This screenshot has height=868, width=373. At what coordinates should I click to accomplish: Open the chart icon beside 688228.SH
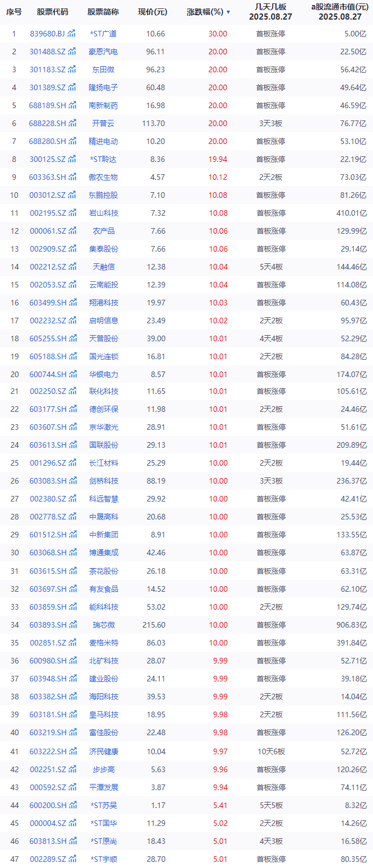(72, 123)
